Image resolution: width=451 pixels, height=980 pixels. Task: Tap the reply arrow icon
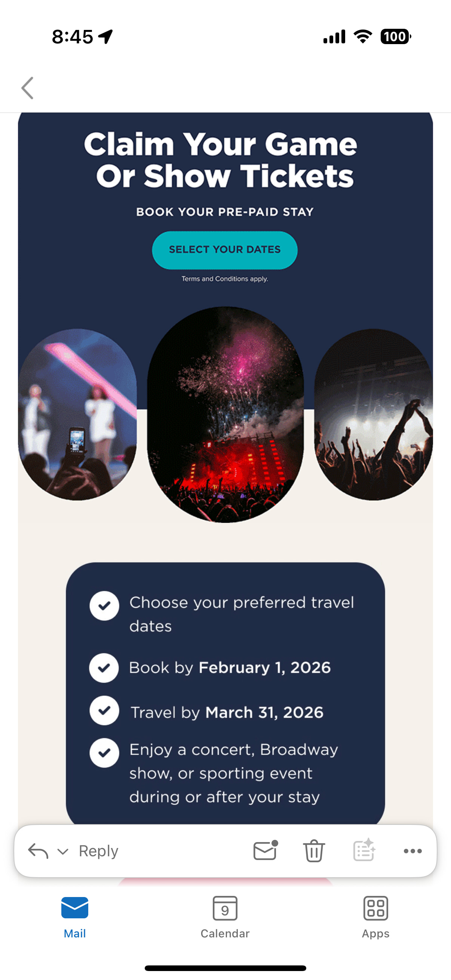pos(38,851)
